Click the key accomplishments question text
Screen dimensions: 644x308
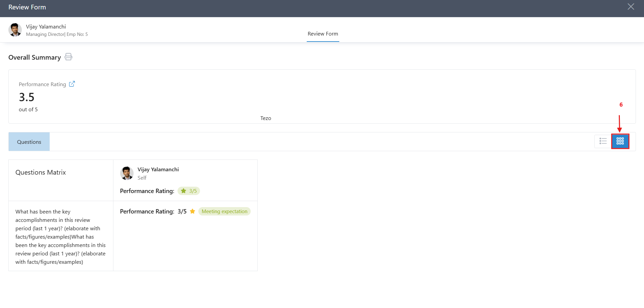click(x=60, y=237)
